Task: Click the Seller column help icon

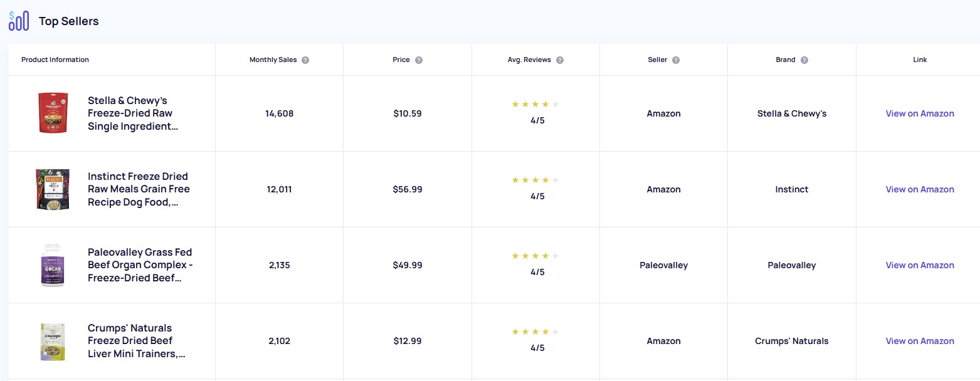Action: pyautogui.click(x=676, y=60)
